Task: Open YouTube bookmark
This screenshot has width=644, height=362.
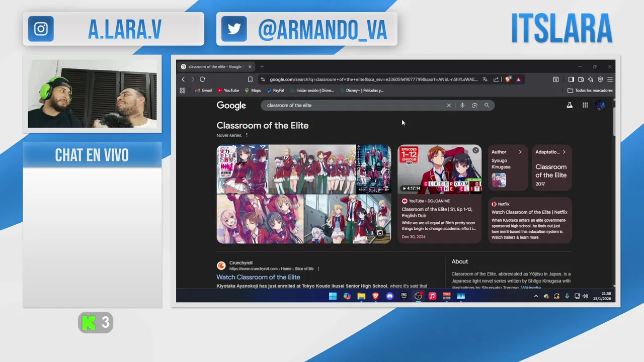Action: pyautogui.click(x=228, y=90)
